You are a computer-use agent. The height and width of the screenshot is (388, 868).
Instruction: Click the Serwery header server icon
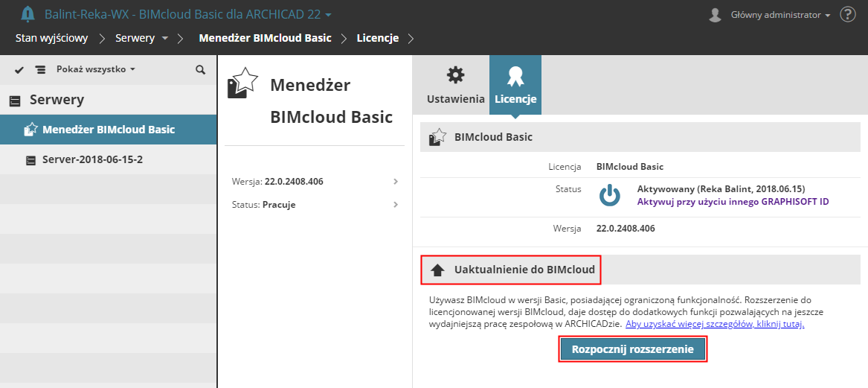click(x=16, y=101)
